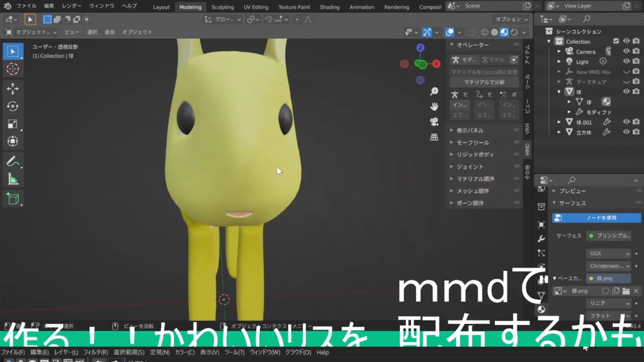Switch to the Sculpting workspace tab

pos(223,7)
